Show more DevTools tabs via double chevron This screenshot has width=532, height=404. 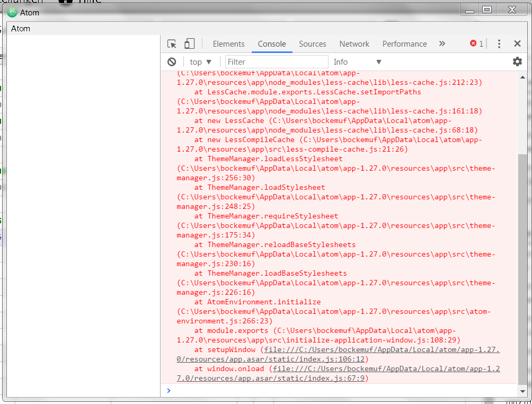[x=442, y=43]
